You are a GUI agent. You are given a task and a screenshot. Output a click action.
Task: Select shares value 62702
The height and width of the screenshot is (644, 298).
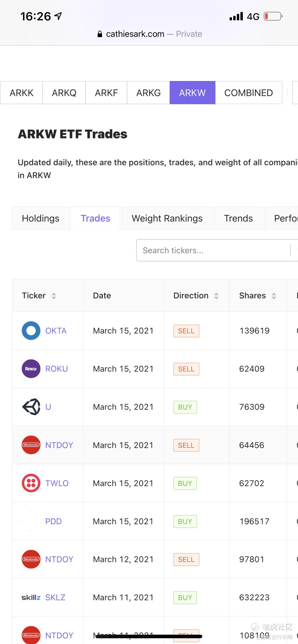[252, 483]
